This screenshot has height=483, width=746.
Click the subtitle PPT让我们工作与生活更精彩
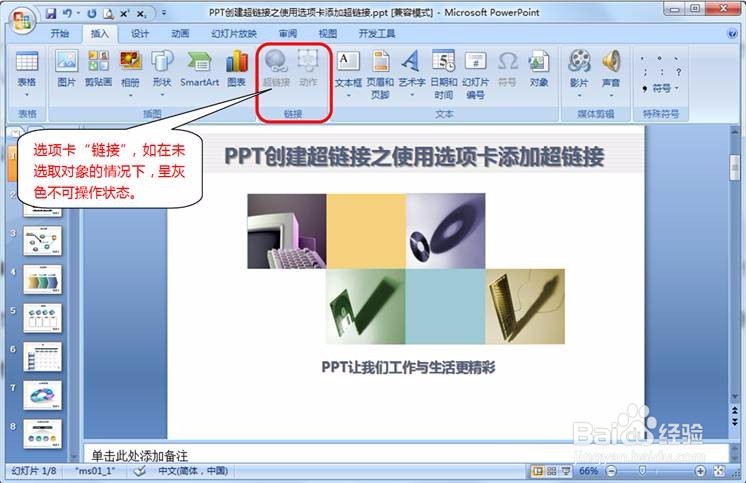(x=408, y=367)
